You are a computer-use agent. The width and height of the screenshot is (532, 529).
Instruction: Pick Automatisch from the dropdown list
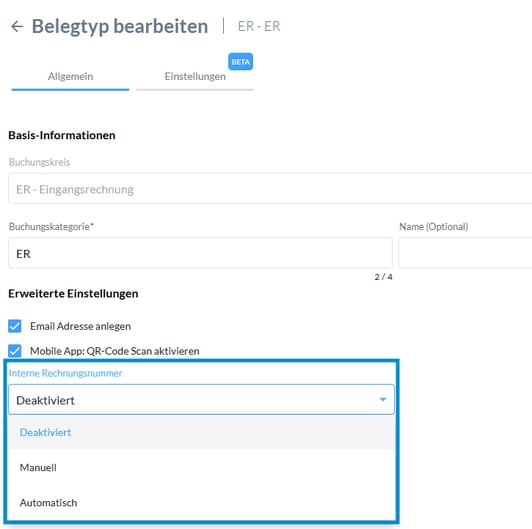coord(201,502)
